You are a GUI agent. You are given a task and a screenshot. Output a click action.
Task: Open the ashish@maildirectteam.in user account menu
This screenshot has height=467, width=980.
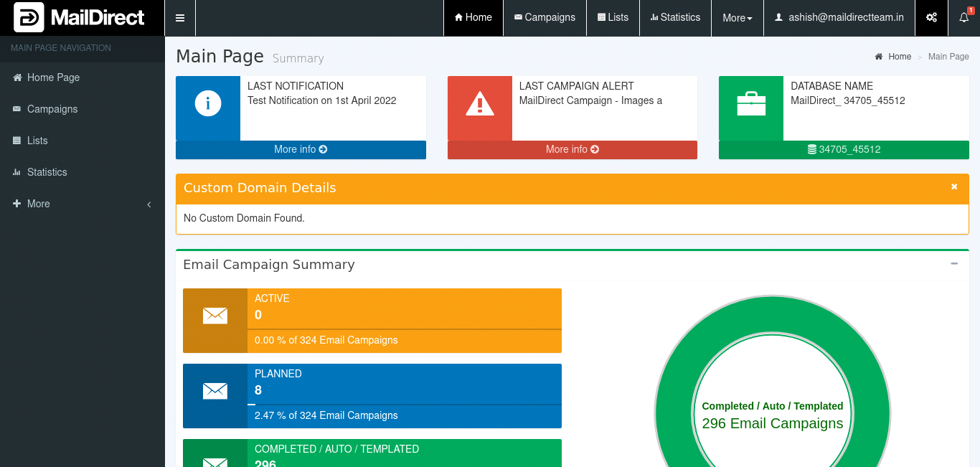click(839, 18)
